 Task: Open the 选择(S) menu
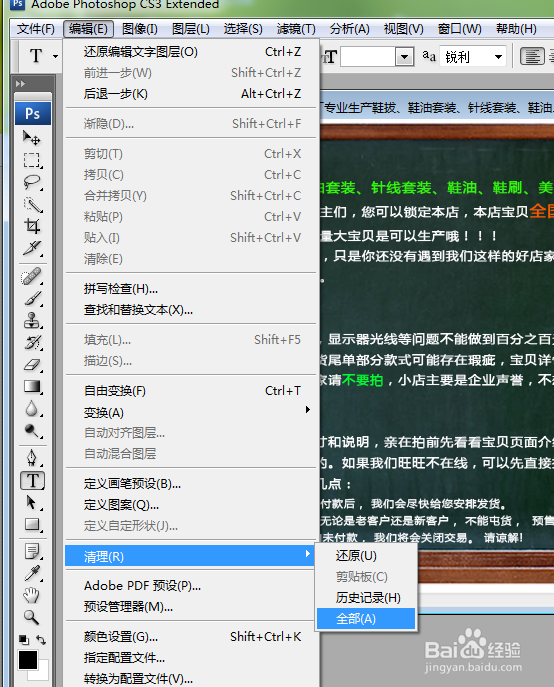pyautogui.click(x=243, y=29)
